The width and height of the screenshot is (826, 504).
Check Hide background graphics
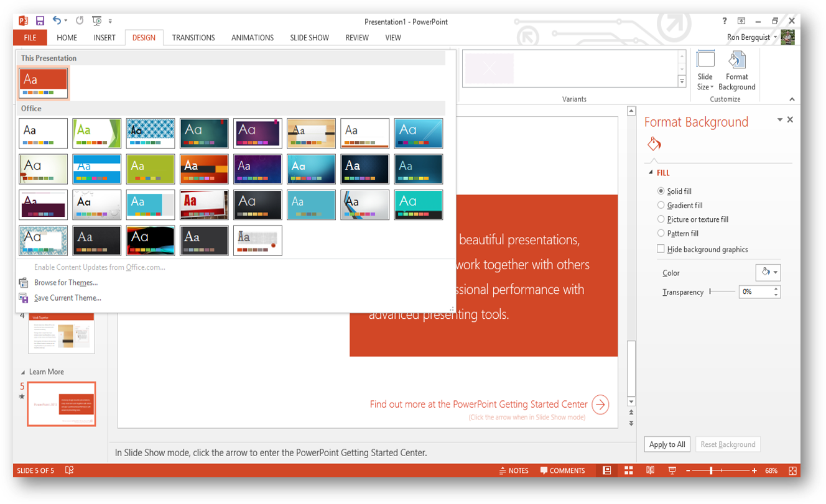702,249
